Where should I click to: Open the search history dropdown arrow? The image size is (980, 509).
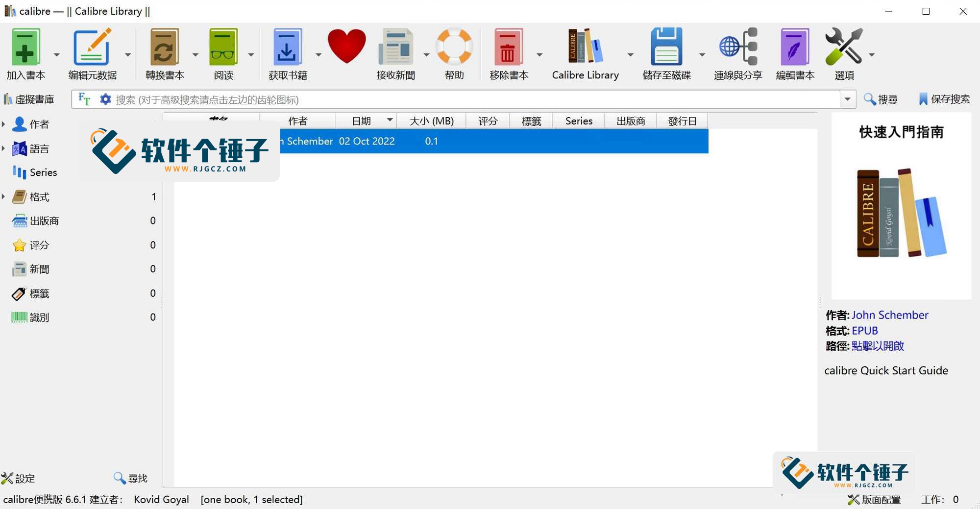(848, 99)
